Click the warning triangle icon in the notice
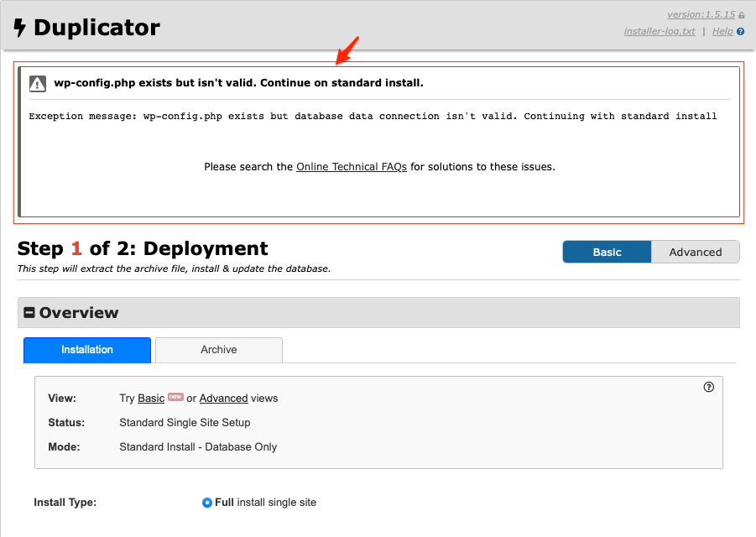 click(38, 83)
